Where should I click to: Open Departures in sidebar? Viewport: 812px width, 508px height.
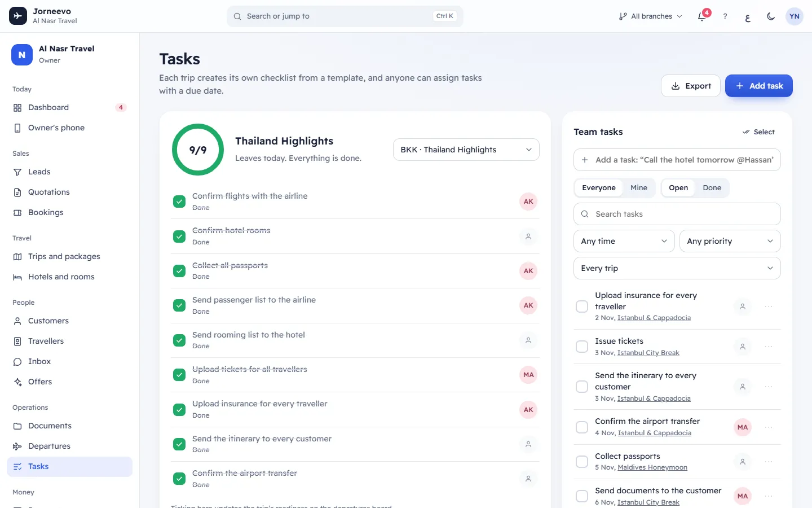69,446
